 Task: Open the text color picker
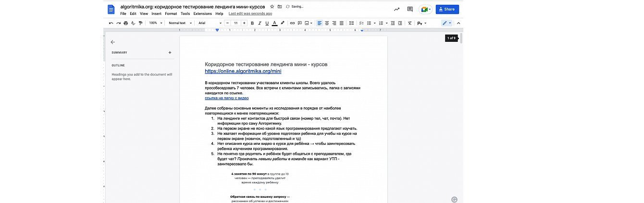click(274, 23)
